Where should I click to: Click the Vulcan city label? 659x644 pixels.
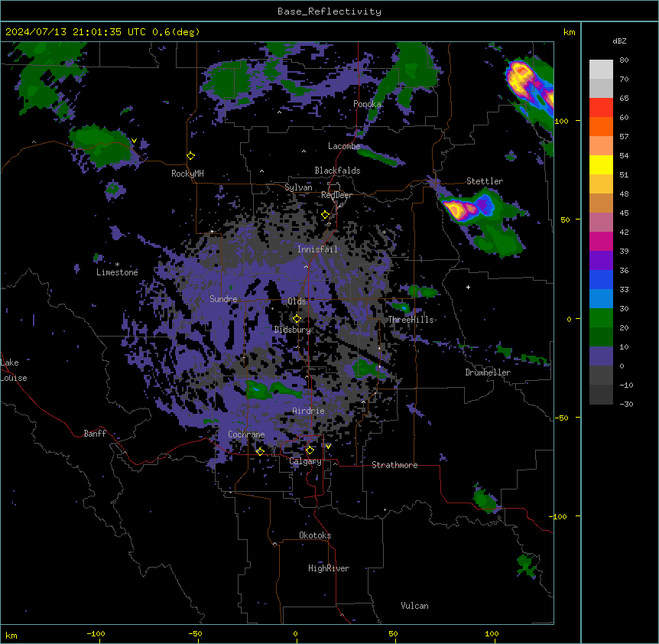point(415,606)
